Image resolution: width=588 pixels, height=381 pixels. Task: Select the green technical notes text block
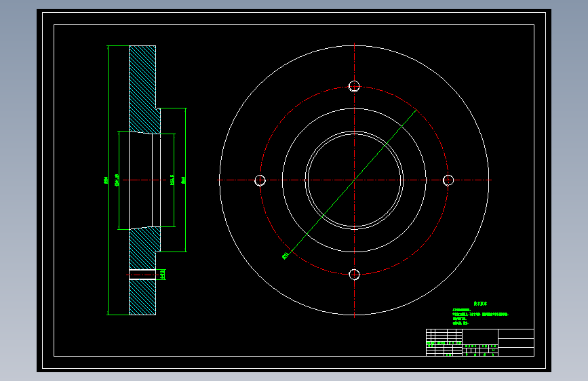click(x=480, y=313)
